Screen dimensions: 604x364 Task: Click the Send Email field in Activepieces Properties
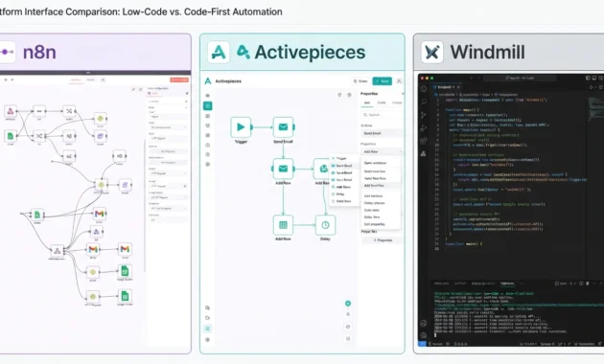(x=383, y=133)
